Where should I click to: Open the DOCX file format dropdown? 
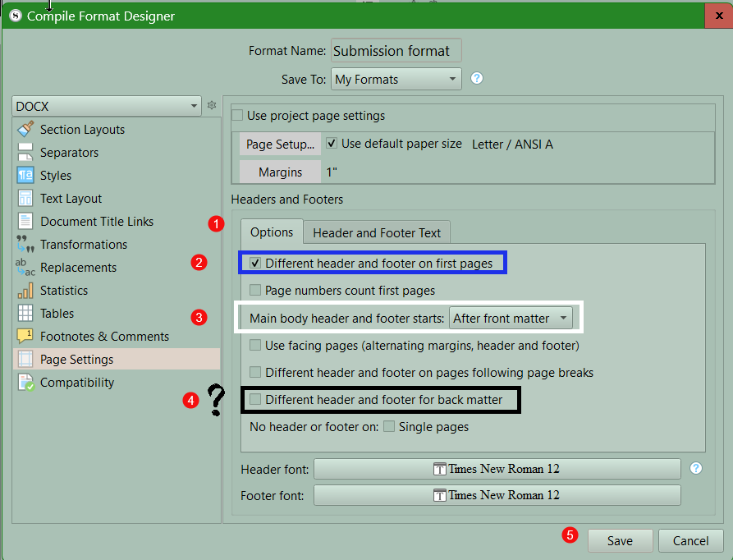(x=107, y=106)
